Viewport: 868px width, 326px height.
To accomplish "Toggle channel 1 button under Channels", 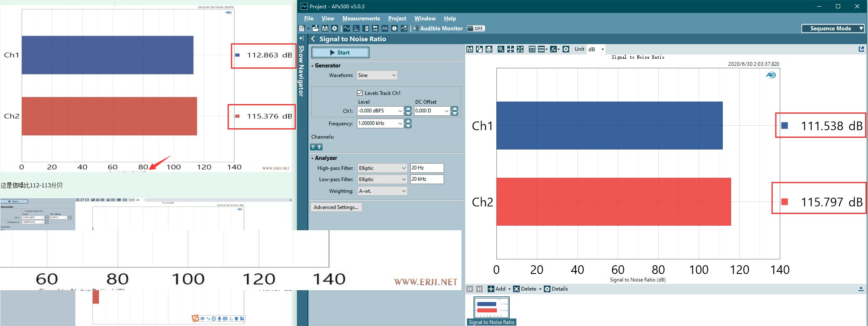I will (313, 147).
